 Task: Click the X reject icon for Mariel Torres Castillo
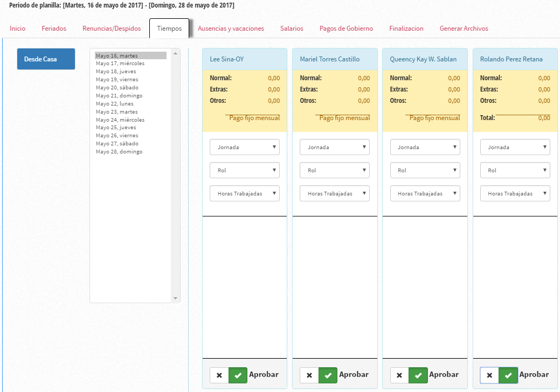(309, 375)
